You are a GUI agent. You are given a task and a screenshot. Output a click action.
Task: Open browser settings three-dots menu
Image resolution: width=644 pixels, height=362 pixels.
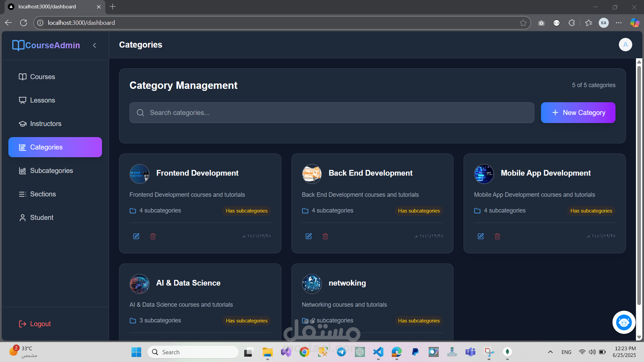click(619, 23)
